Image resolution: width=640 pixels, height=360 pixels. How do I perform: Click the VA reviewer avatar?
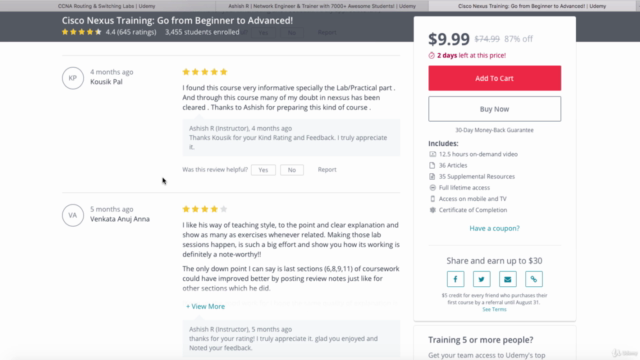click(x=73, y=215)
